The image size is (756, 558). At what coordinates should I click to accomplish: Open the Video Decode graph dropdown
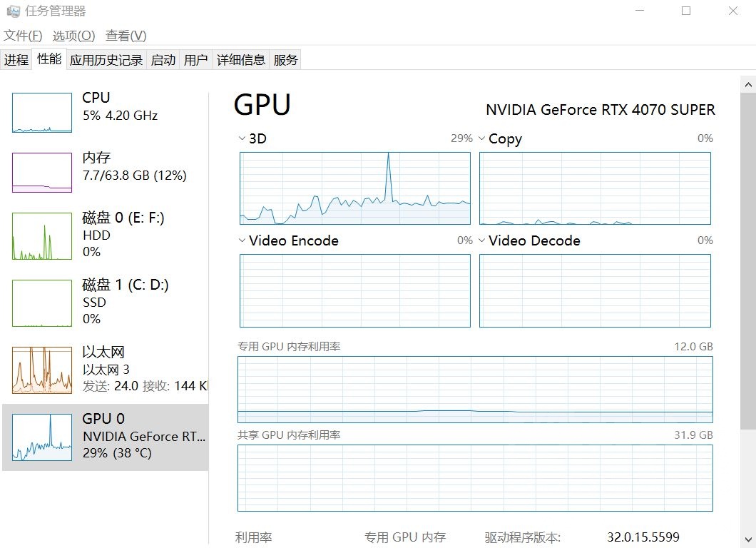pyautogui.click(x=482, y=240)
